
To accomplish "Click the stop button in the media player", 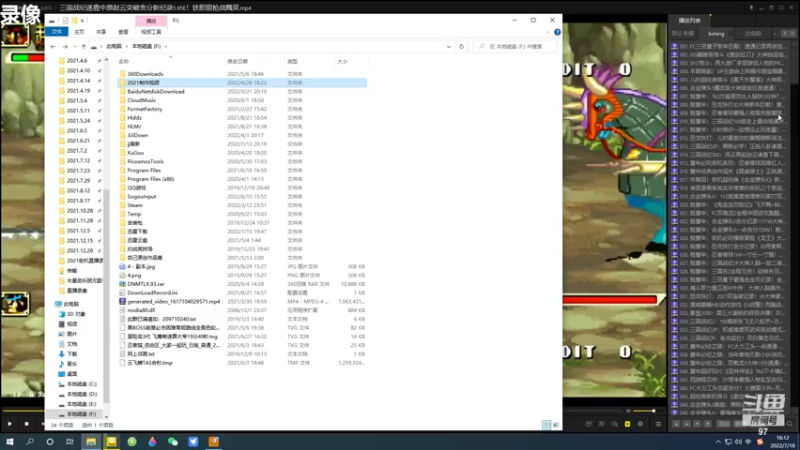I will 27,423.
